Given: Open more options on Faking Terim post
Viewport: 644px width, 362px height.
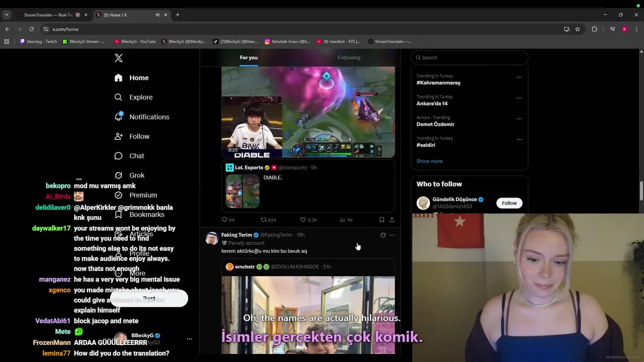Looking at the screenshot, I should point(392,235).
